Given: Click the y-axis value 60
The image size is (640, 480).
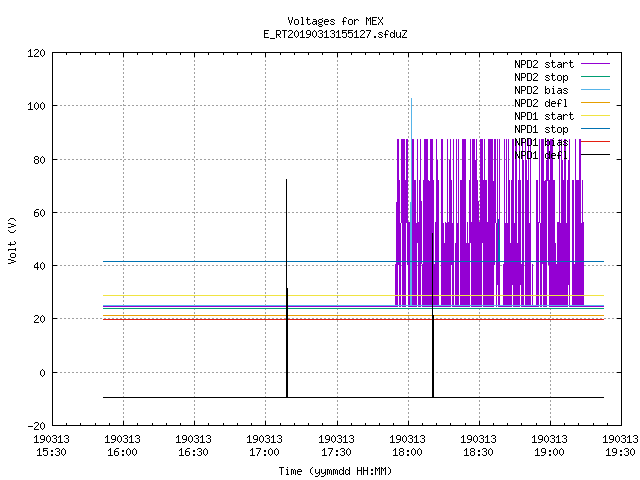Looking at the screenshot, I should 39,213.
